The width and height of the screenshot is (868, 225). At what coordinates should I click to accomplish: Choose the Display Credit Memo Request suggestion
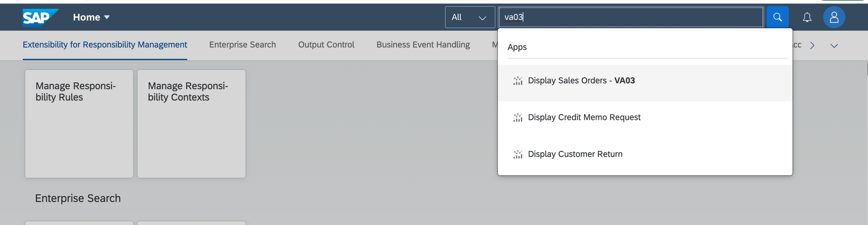click(584, 117)
